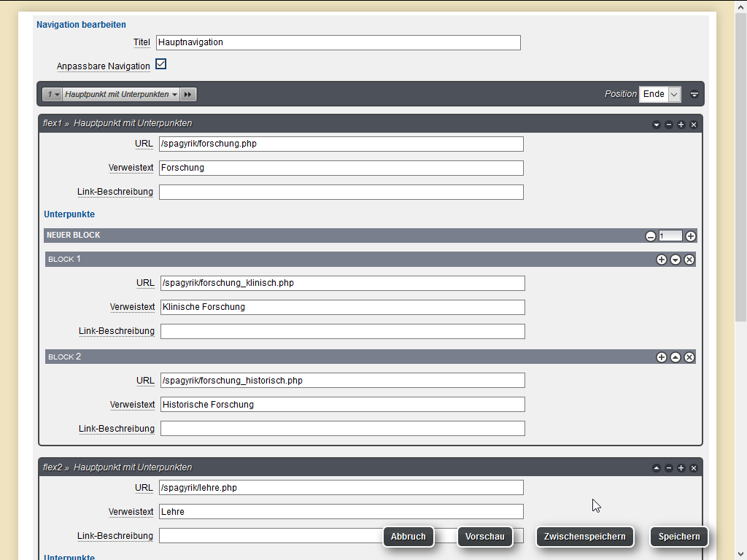Open the Position dropdown set to Ende

tap(659, 94)
